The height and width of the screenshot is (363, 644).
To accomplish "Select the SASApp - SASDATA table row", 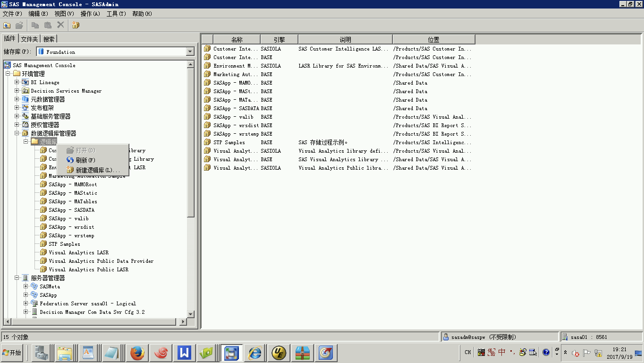I will [338, 108].
